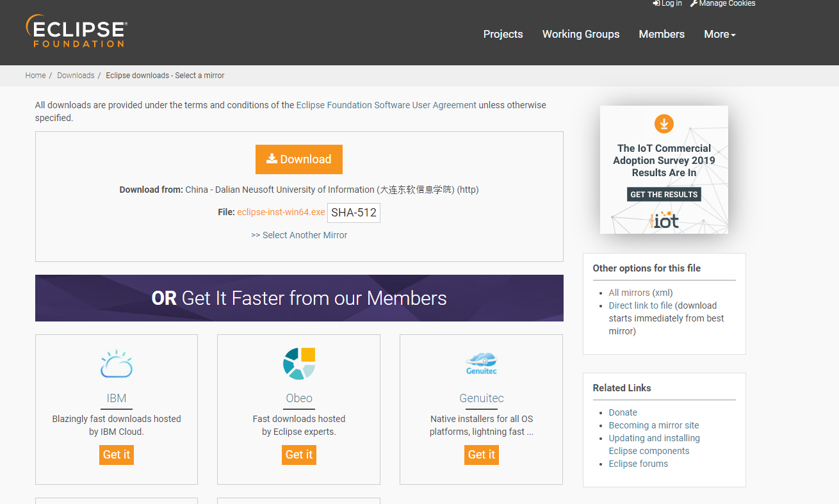Click the IBM cloud logo icon
The height and width of the screenshot is (504, 839).
117,364
